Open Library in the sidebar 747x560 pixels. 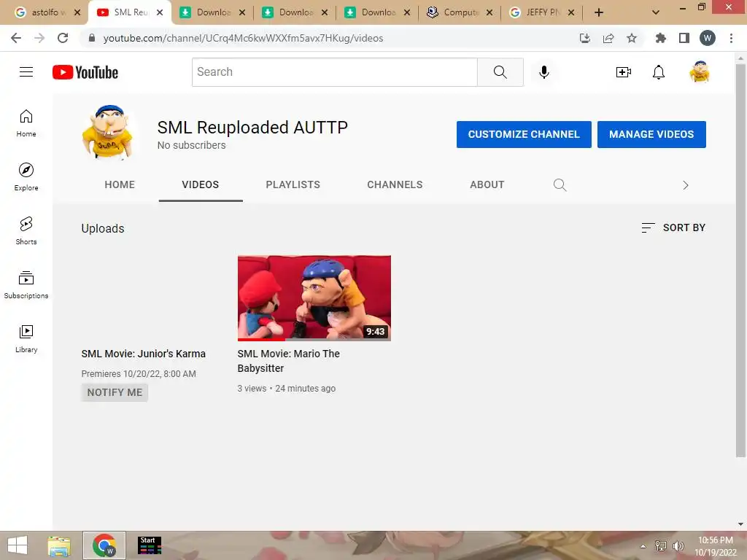(26, 338)
